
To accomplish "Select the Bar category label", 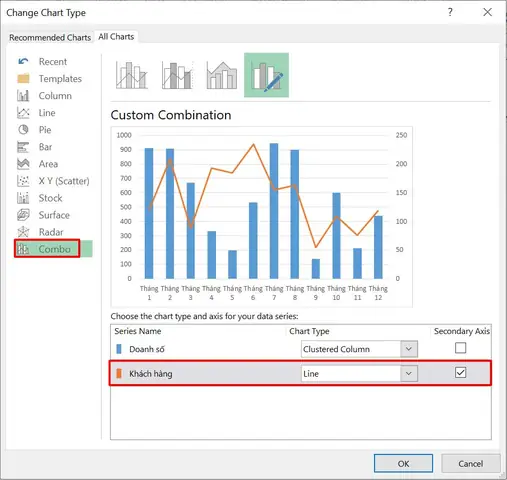I will [45, 147].
